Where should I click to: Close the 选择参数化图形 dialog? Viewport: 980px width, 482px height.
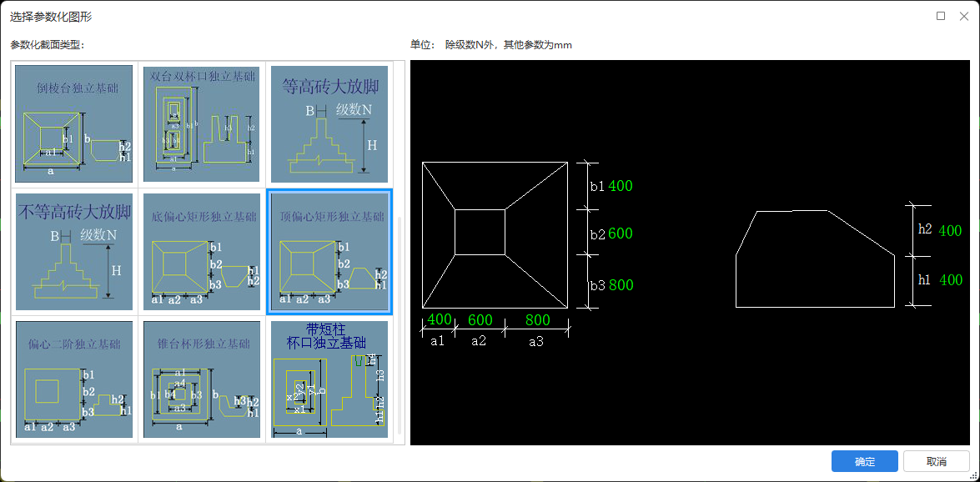[x=964, y=16]
